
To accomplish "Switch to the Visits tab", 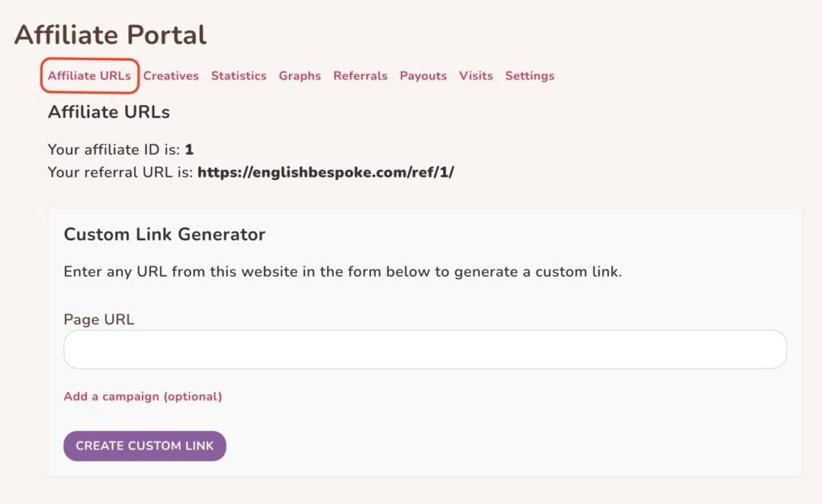I will (476, 75).
